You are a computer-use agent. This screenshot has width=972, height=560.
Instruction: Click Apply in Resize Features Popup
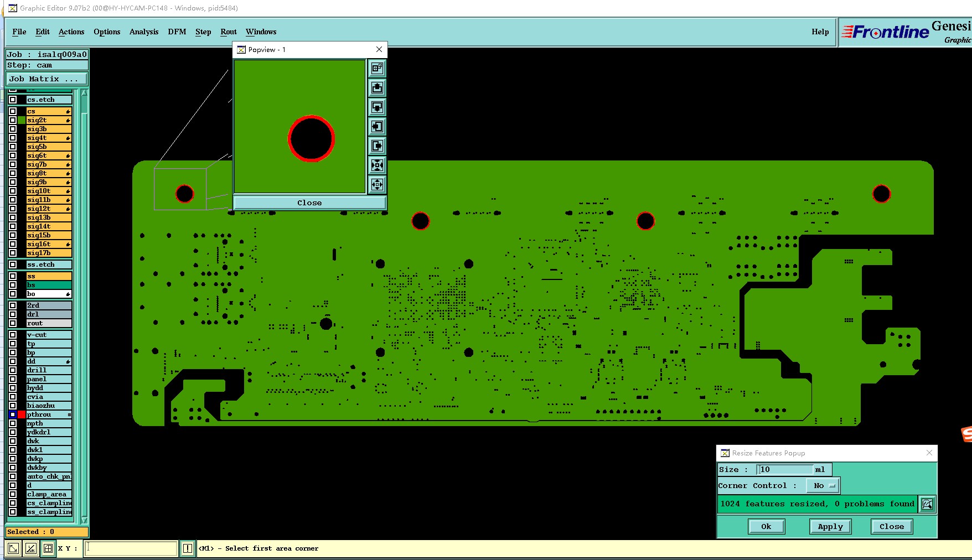830,526
